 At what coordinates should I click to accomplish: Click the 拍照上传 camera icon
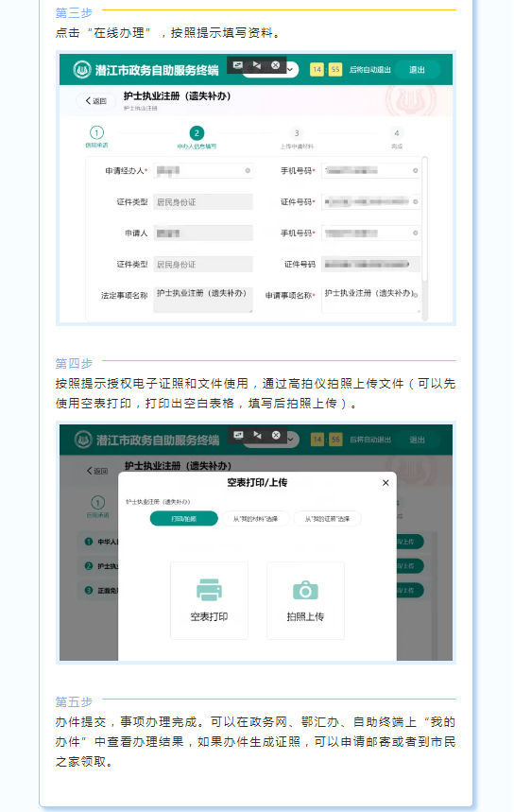click(305, 590)
